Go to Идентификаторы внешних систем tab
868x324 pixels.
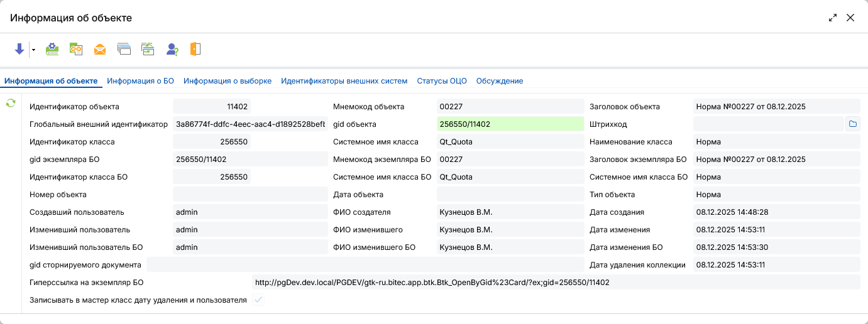pyautogui.click(x=344, y=81)
